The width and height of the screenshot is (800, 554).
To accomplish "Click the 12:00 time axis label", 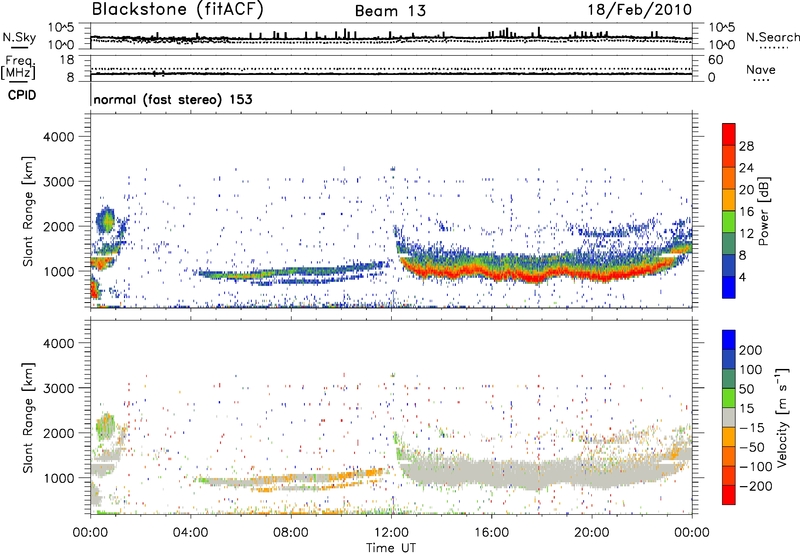I will 391,533.
